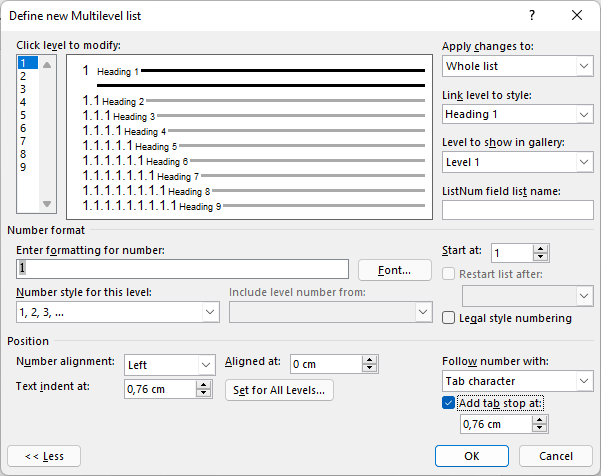
Task: Open the Follow number with dropdown
Action: click(x=517, y=381)
